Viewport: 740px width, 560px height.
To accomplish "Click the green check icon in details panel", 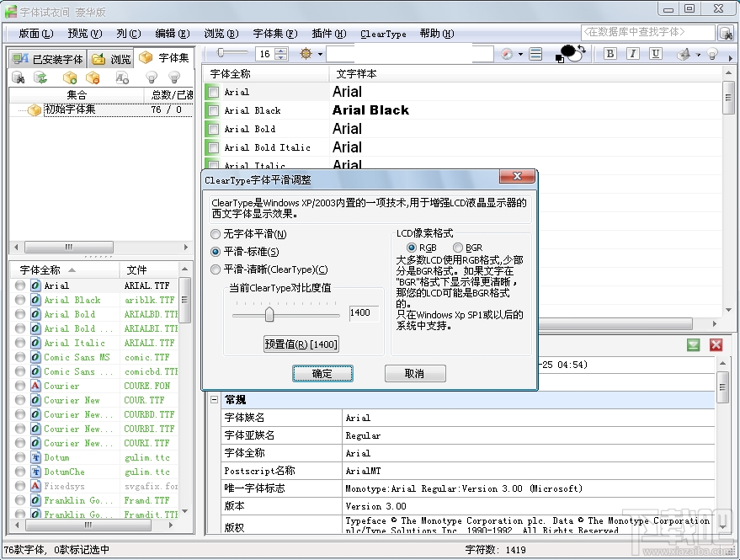I will point(694,344).
